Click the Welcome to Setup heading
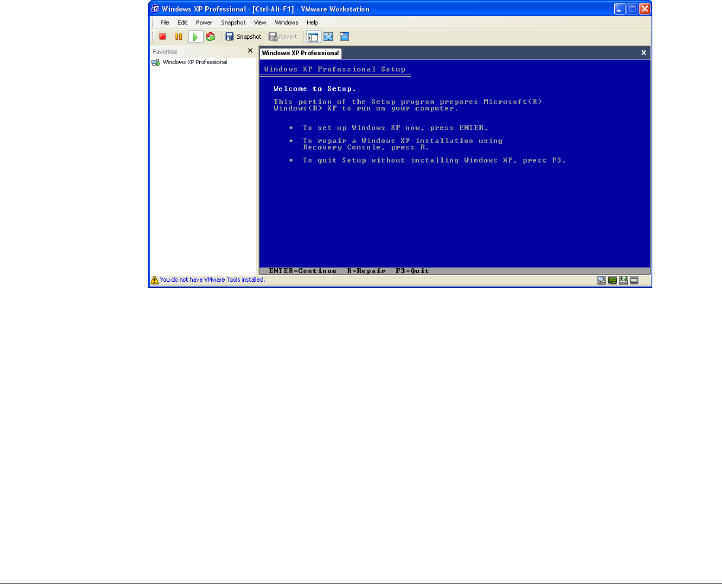Screen dimensions: 722x584 (314, 89)
